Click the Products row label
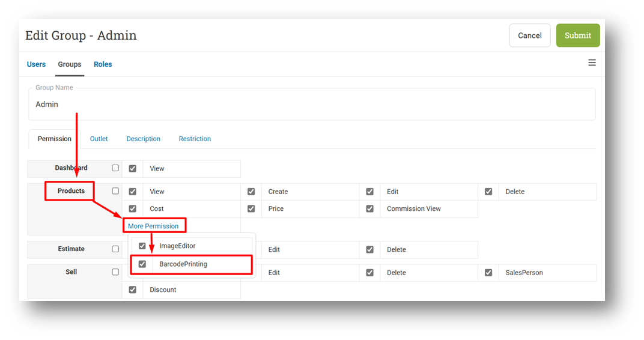The image size is (644, 340). [x=71, y=191]
